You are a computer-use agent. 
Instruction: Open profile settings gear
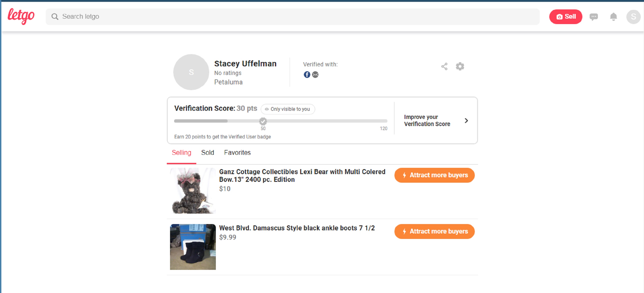(x=460, y=67)
